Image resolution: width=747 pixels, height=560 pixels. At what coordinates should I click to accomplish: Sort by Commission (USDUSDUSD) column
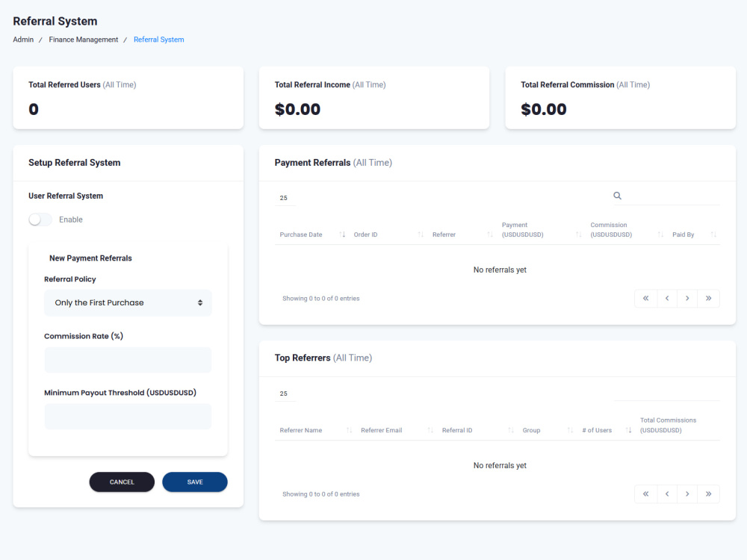click(626, 229)
